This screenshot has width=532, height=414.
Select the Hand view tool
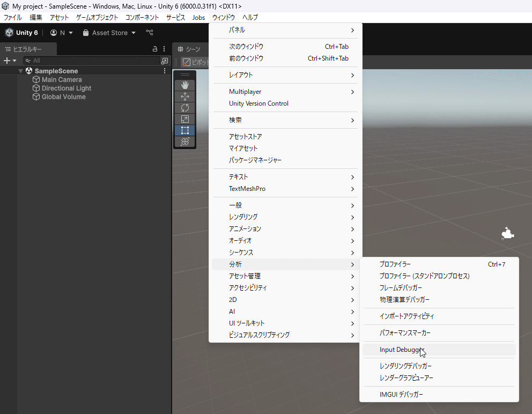(184, 84)
